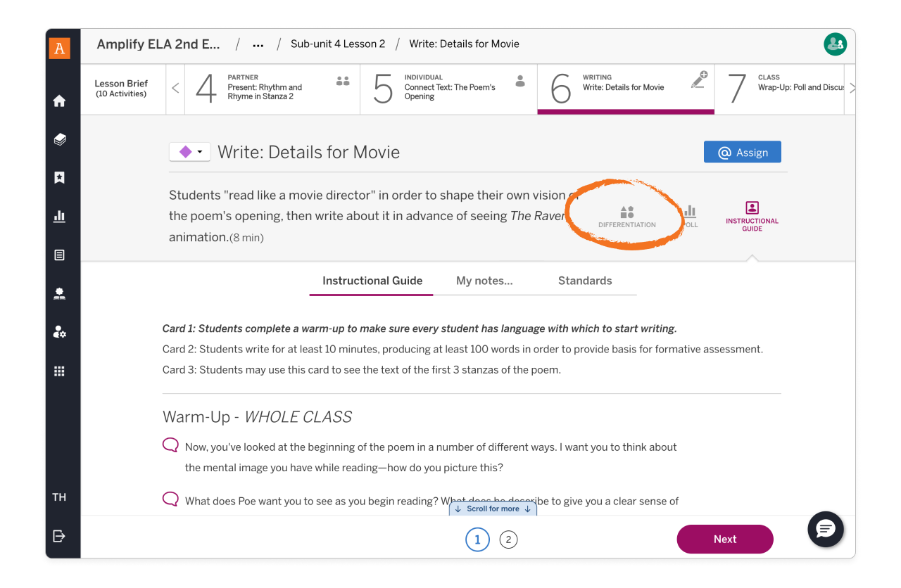The height and width of the screenshot is (588, 901).
Task: Open the Standards tab
Action: [x=585, y=281]
